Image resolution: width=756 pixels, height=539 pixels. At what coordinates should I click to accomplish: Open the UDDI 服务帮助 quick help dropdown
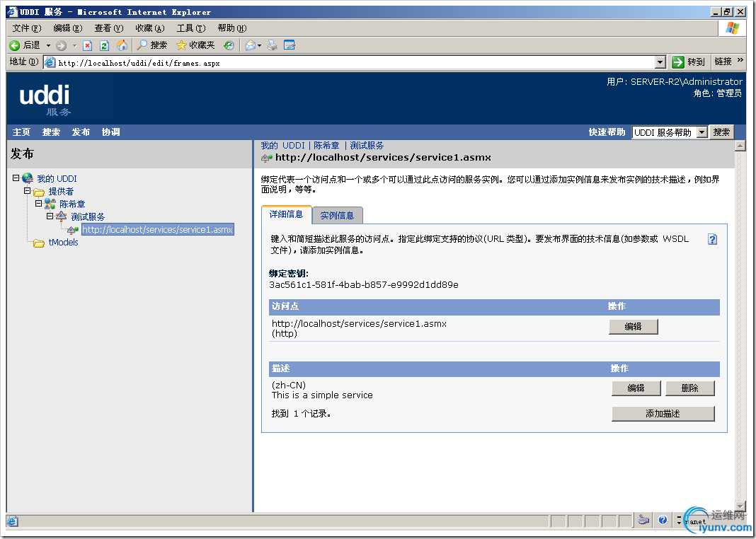tap(670, 132)
